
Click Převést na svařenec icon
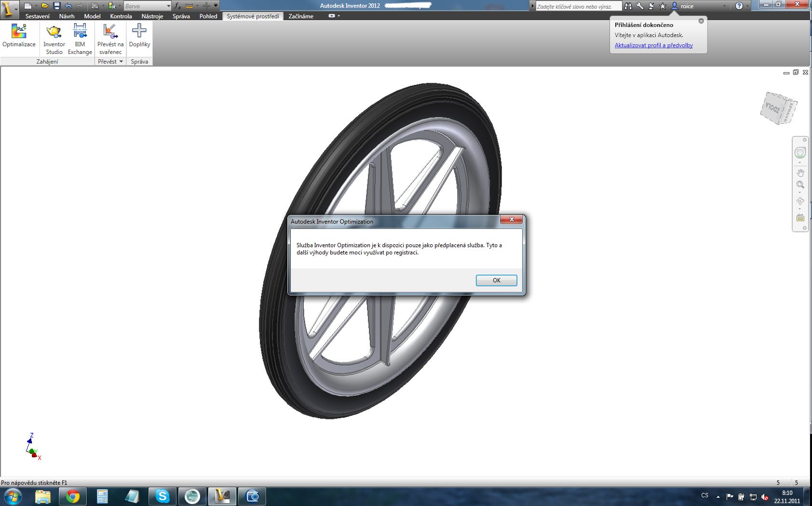(x=110, y=39)
